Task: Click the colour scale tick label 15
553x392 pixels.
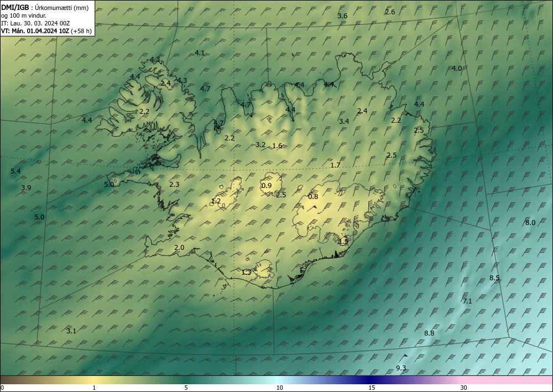Action: click(x=372, y=388)
